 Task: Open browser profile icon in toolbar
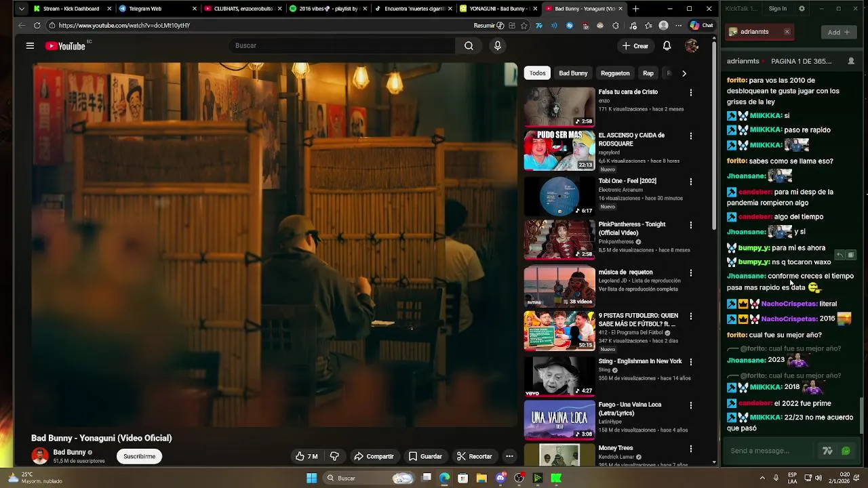pyautogui.click(x=663, y=25)
